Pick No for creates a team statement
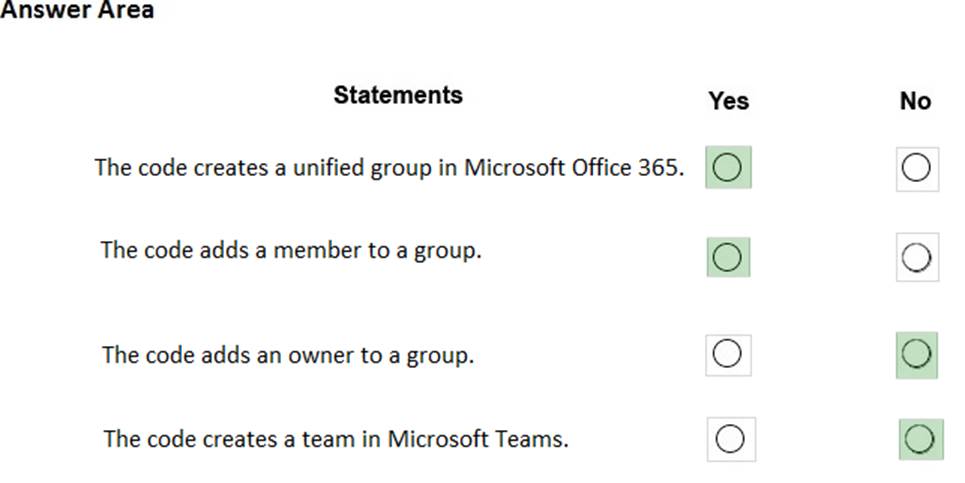965x483 pixels. [x=920, y=438]
